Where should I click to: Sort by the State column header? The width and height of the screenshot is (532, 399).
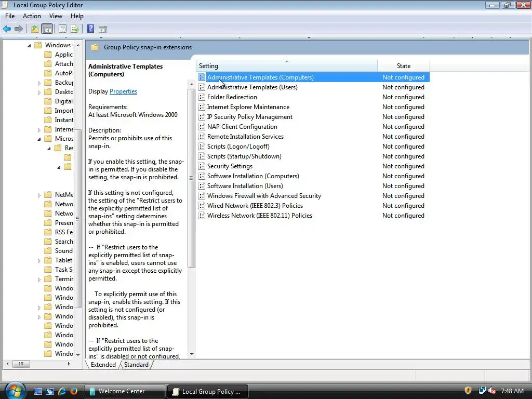(403, 66)
